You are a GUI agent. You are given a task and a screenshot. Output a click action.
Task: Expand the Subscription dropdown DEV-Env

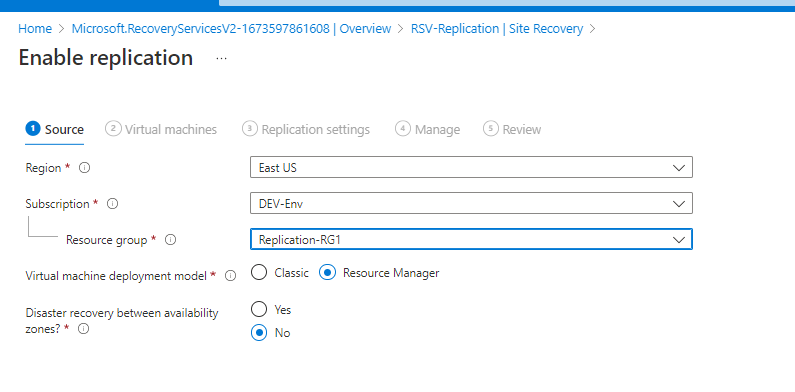tap(471, 203)
